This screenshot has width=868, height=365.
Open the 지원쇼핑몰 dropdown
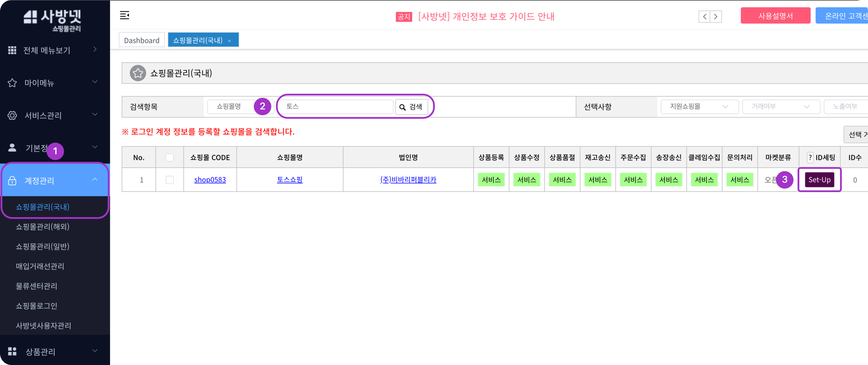699,107
